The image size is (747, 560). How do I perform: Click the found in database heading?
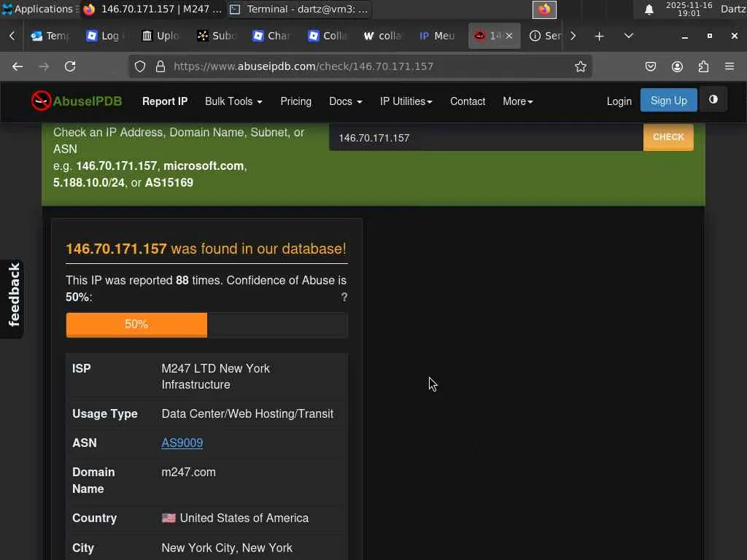(x=206, y=249)
